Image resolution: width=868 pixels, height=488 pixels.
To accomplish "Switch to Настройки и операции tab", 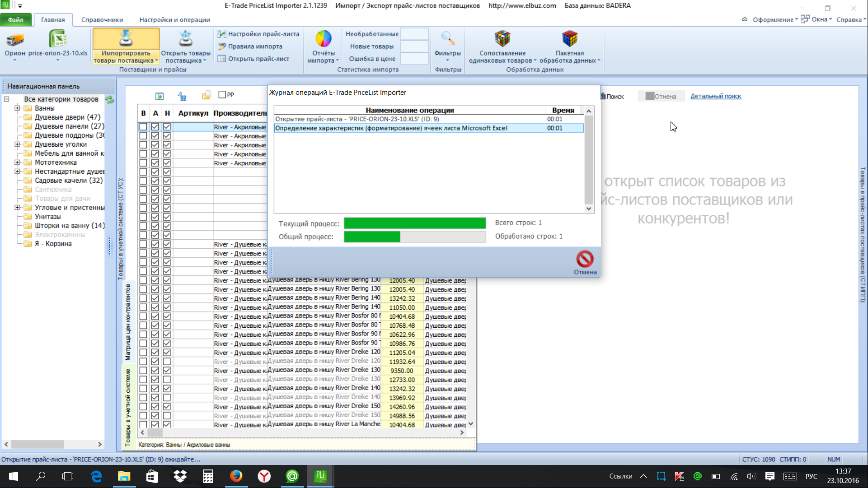I will click(174, 20).
